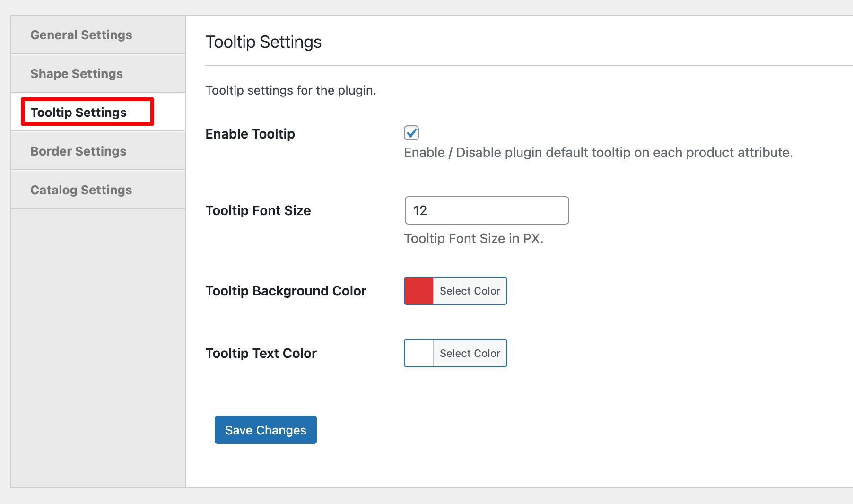The image size is (853, 504).
Task: Select the Tooltip Settings tab
Action: tap(78, 112)
